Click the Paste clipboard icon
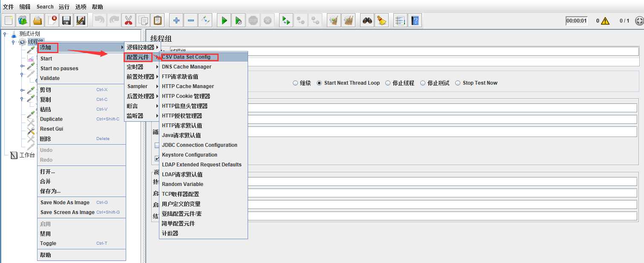The height and width of the screenshot is (263, 644). point(158,20)
